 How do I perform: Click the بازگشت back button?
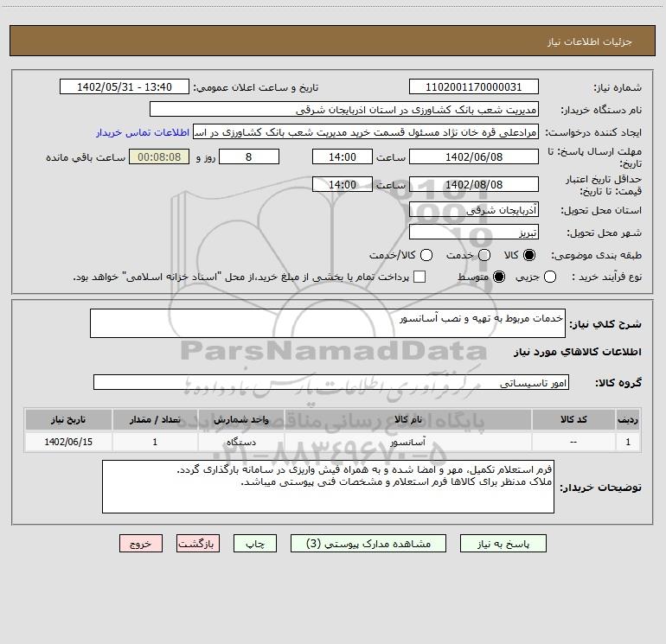click(x=198, y=544)
